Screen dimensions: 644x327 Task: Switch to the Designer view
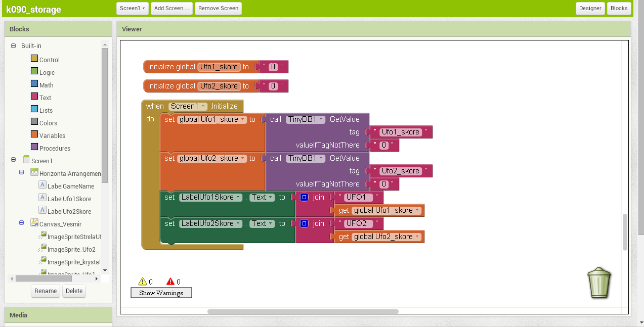click(x=590, y=8)
